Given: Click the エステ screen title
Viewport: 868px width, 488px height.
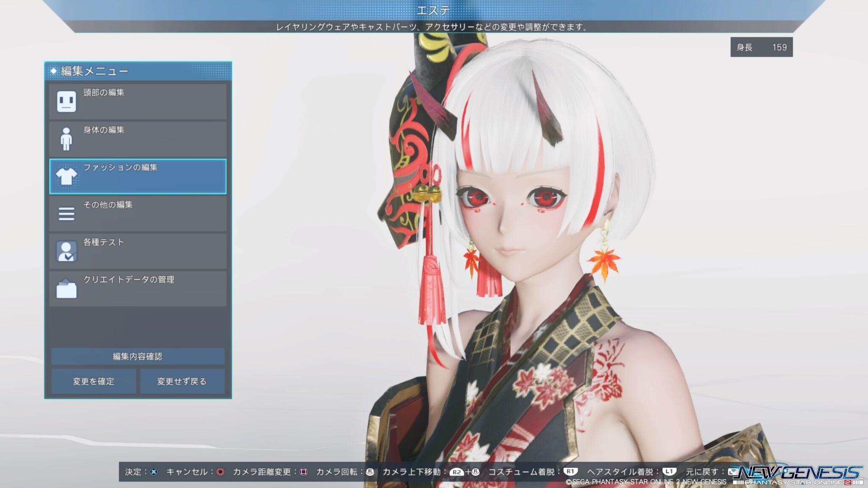Looking at the screenshot, I should [433, 10].
